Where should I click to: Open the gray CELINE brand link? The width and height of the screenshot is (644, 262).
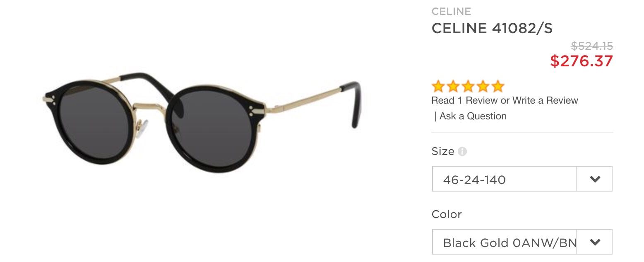[x=451, y=11]
